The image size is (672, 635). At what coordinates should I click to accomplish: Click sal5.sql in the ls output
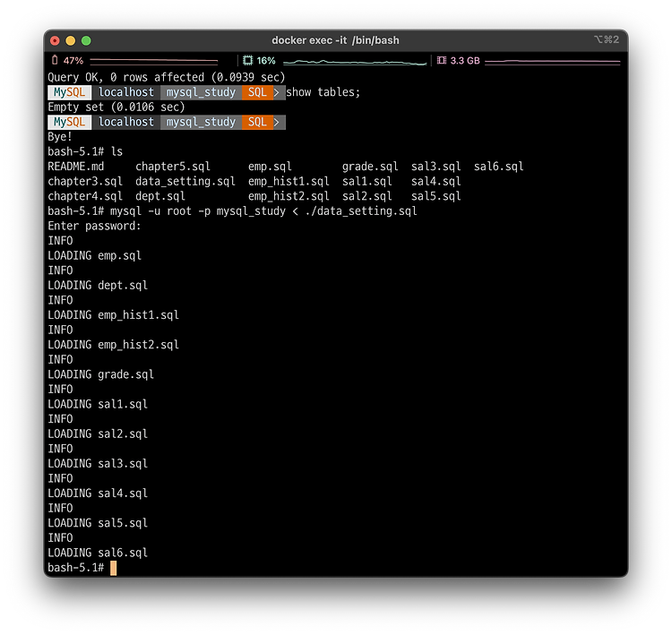(435, 196)
